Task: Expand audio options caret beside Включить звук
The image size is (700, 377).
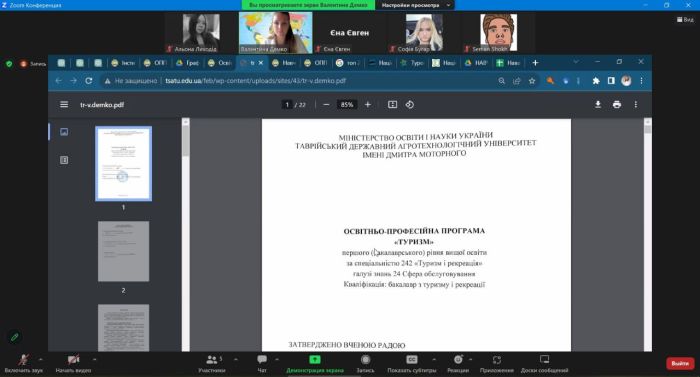Action: point(41,359)
